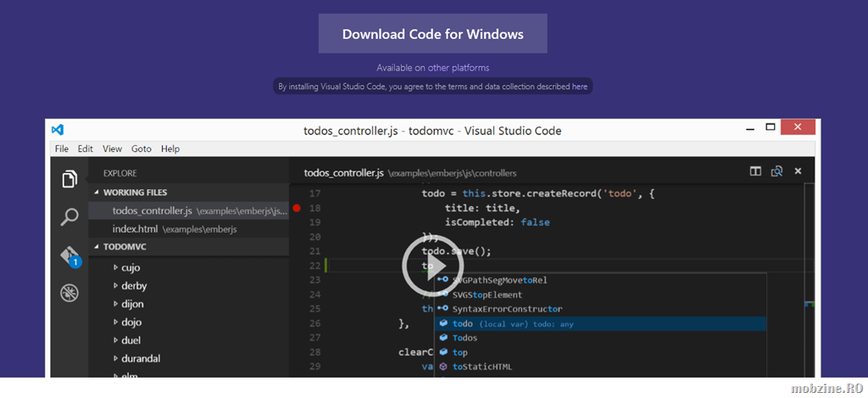Click the open preview icon in editor
Image resolution: width=868 pixels, height=398 pixels.
[776, 171]
